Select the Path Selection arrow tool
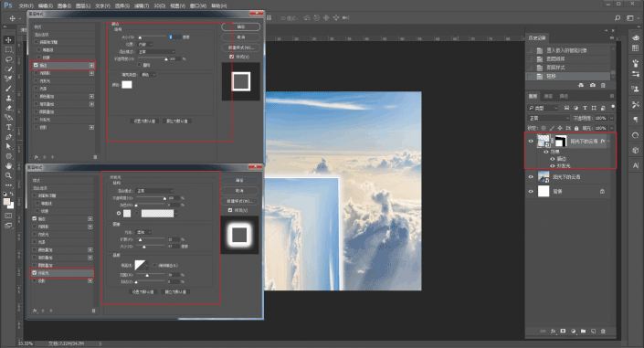The width and height of the screenshot is (644, 348). point(8,146)
